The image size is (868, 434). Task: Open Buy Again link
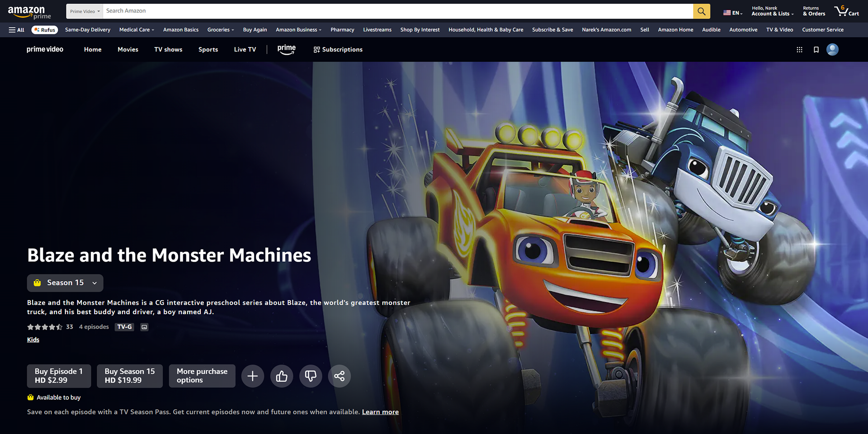255,30
